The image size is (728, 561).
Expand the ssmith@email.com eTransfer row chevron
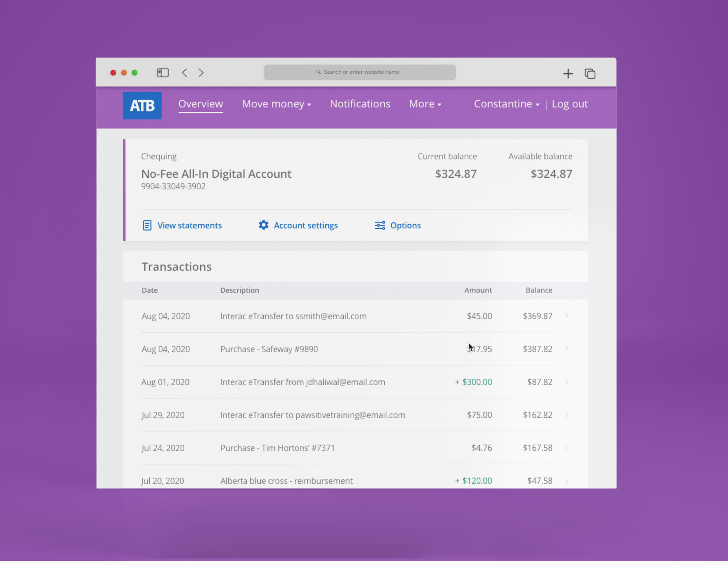point(566,315)
